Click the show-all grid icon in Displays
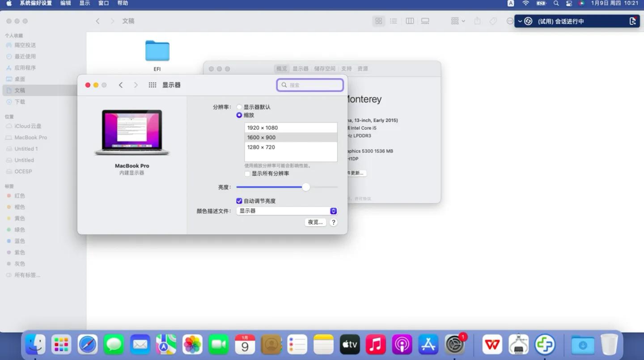This screenshot has height=360, width=644. [x=153, y=85]
